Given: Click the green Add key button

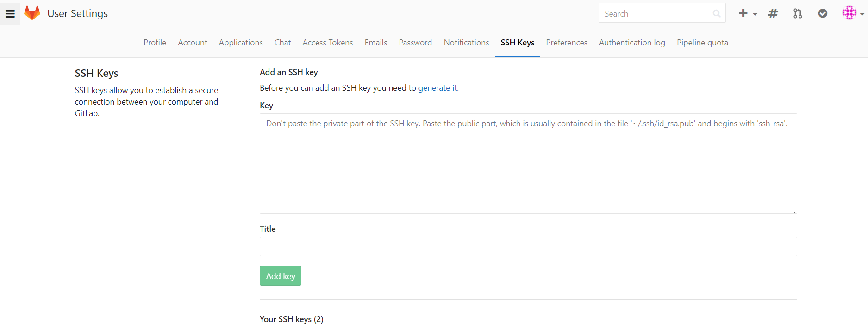Looking at the screenshot, I should click(x=281, y=276).
